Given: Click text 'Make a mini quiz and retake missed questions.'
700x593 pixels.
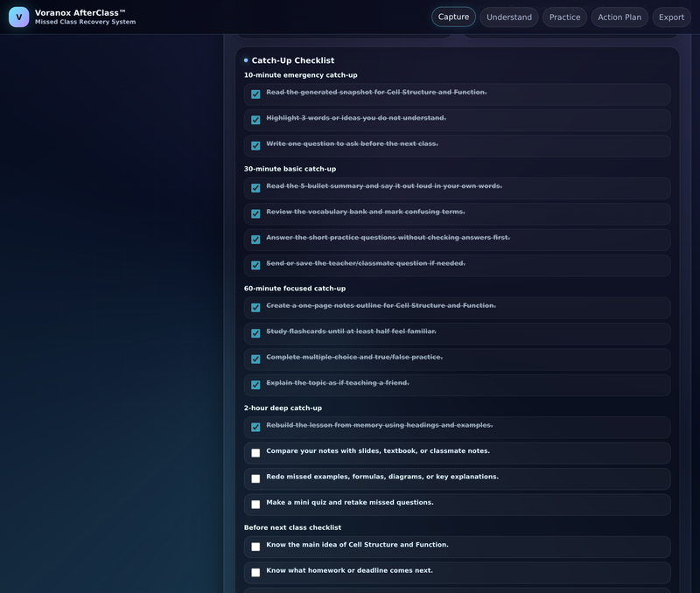Looking at the screenshot, I should click(x=350, y=502).
